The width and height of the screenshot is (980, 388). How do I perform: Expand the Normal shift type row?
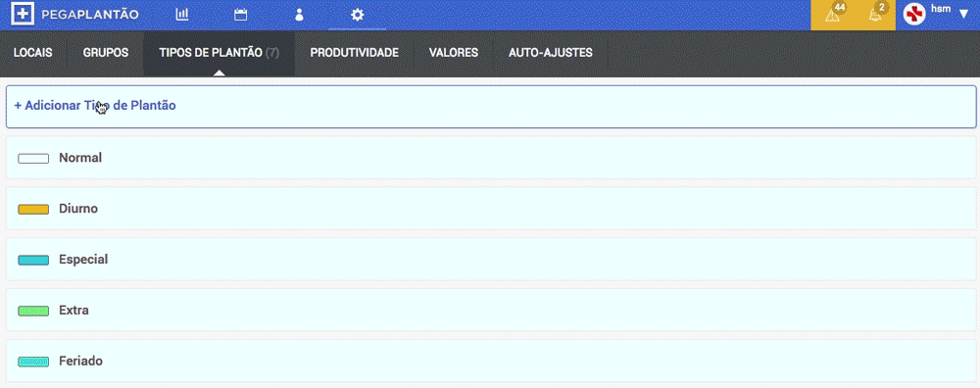[x=491, y=158]
